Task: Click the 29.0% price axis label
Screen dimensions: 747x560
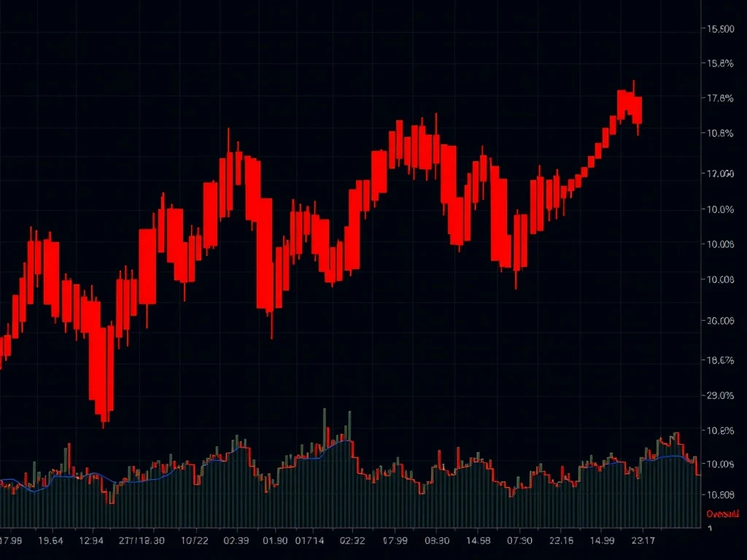Action: (720, 396)
